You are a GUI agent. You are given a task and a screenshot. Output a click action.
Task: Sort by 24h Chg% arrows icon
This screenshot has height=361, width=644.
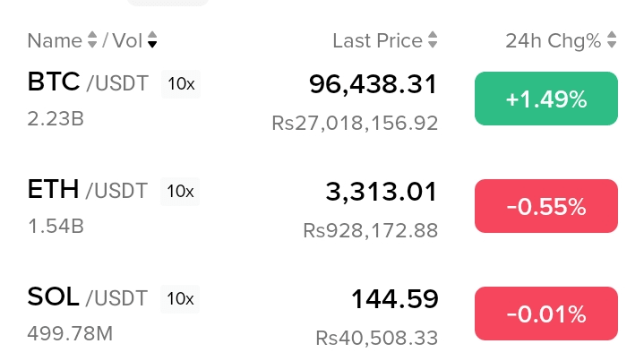(x=612, y=39)
